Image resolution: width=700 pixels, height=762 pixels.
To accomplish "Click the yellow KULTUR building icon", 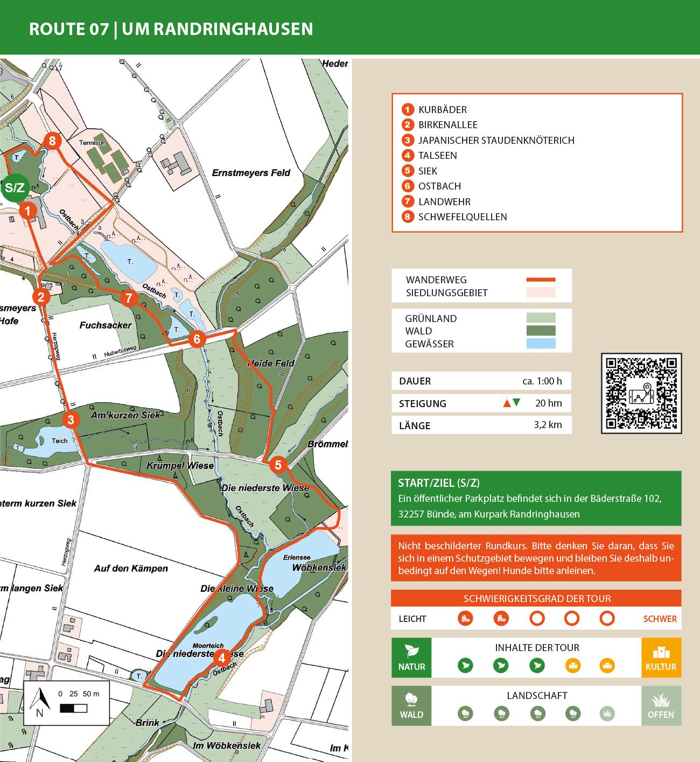I will click(661, 653).
